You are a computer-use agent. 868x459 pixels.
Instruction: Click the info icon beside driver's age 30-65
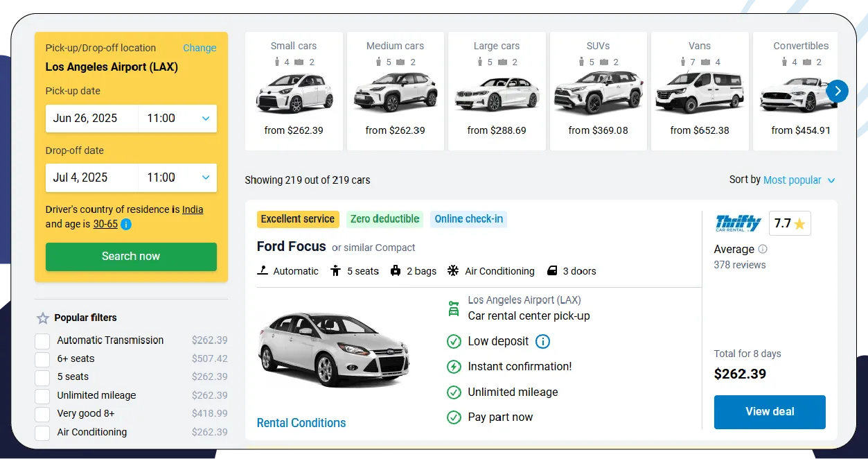125,224
